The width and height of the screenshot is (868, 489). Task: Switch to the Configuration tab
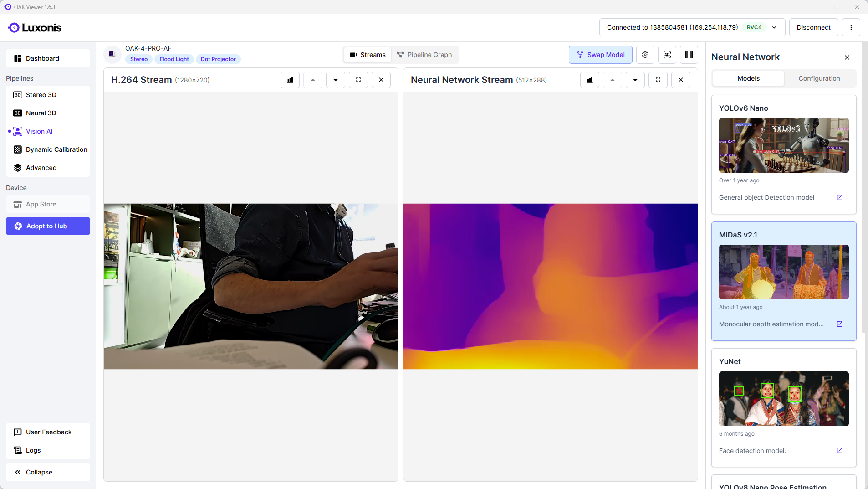pos(819,78)
